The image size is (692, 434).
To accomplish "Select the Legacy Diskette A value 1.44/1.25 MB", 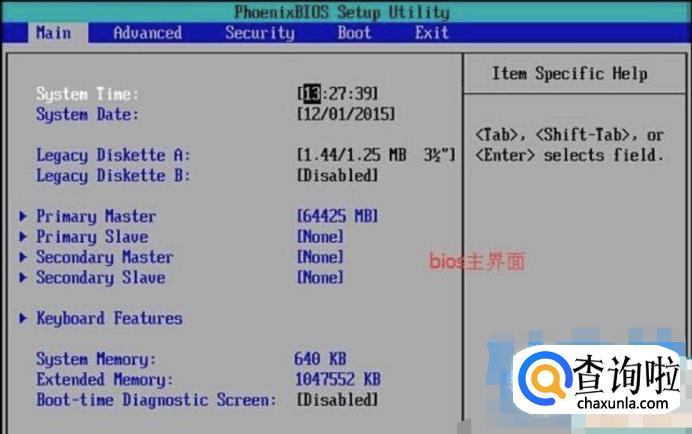I will [x=376, y=155].
